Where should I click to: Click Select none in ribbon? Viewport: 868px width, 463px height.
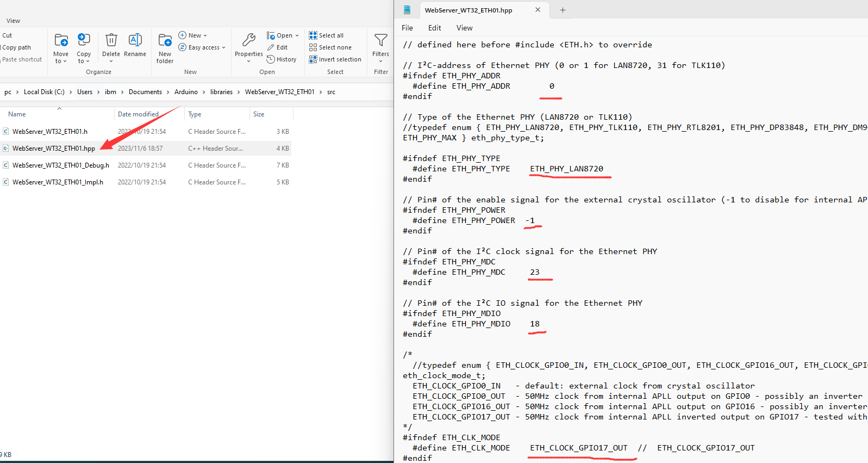coord(330,47)
